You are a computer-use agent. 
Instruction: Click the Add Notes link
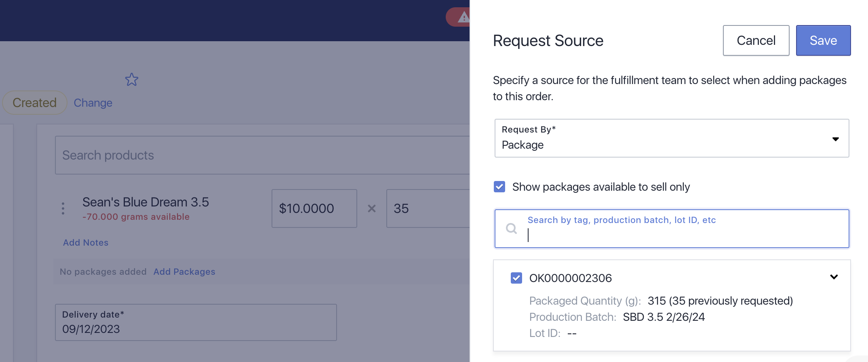pyautogui.click(x=86, y=243)
